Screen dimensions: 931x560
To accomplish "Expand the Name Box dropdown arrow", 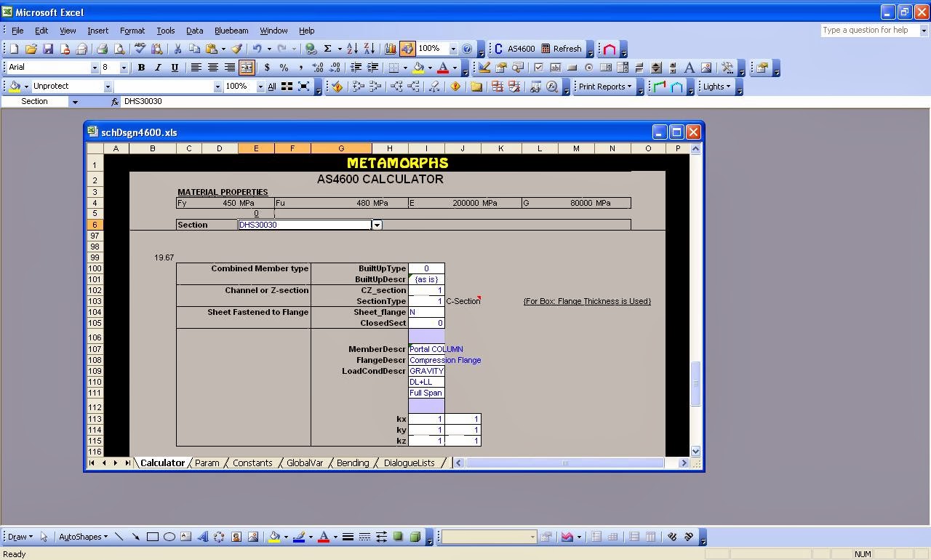I will click(74, 102).
